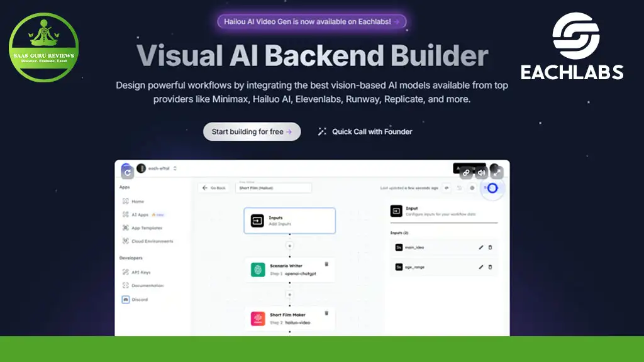Open API Keys in the sidebar
Viewport: 644px width, 362px height.
click(141, 272)
